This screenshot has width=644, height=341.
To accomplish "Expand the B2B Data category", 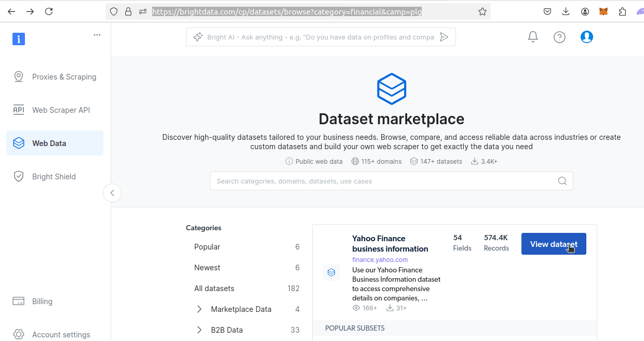I will 199,330.
